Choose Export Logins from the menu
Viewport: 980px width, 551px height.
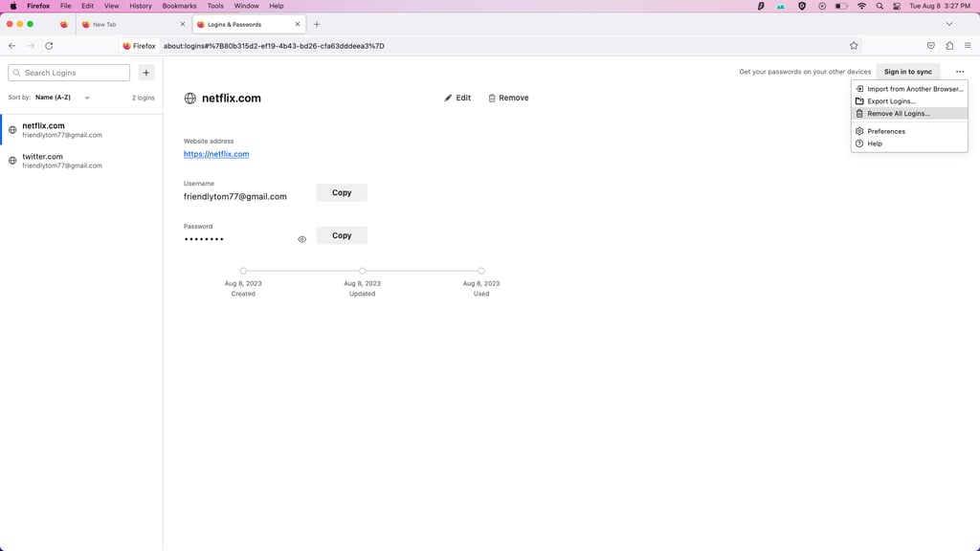click(909, 101)
